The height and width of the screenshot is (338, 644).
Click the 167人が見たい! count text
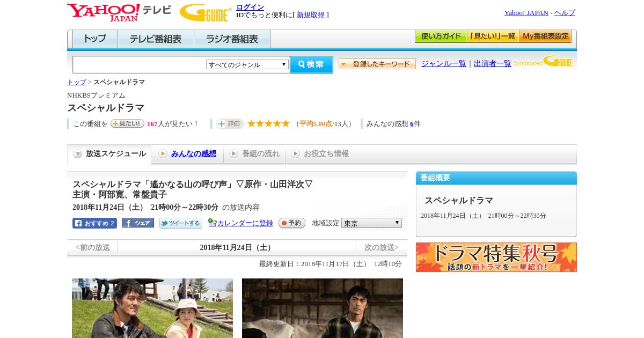tap(172, 124)
